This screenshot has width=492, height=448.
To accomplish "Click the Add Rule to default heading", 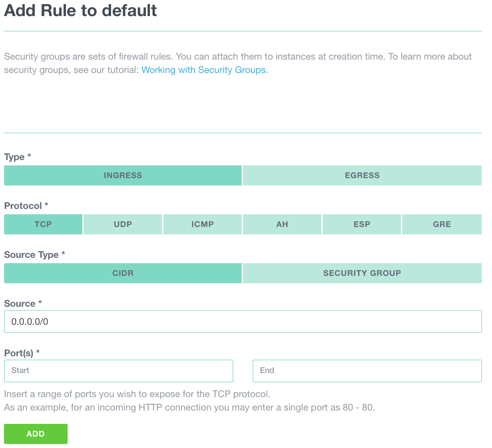I will tap(80, 10).
